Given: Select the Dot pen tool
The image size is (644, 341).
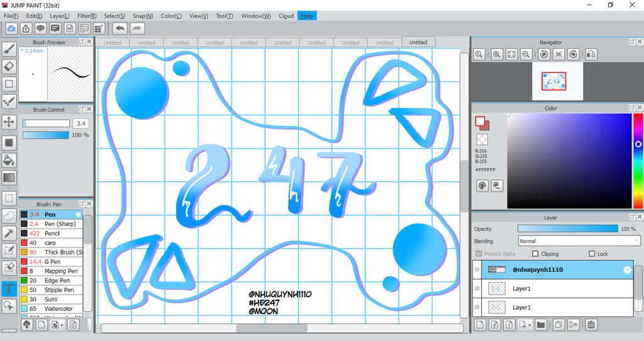Looking at the screenshot, I should click(9, 101).
